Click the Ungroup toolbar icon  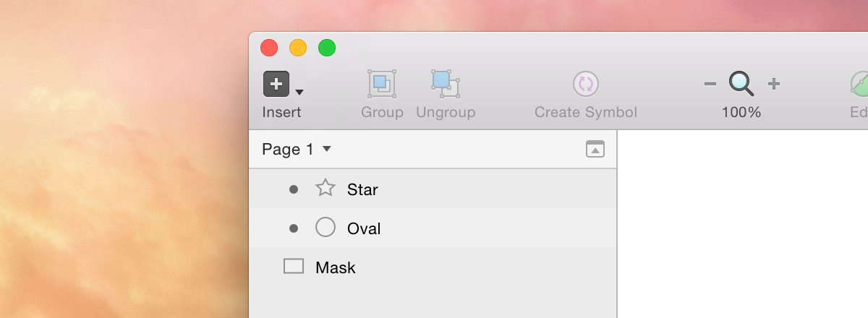click(x=446, y=84)
